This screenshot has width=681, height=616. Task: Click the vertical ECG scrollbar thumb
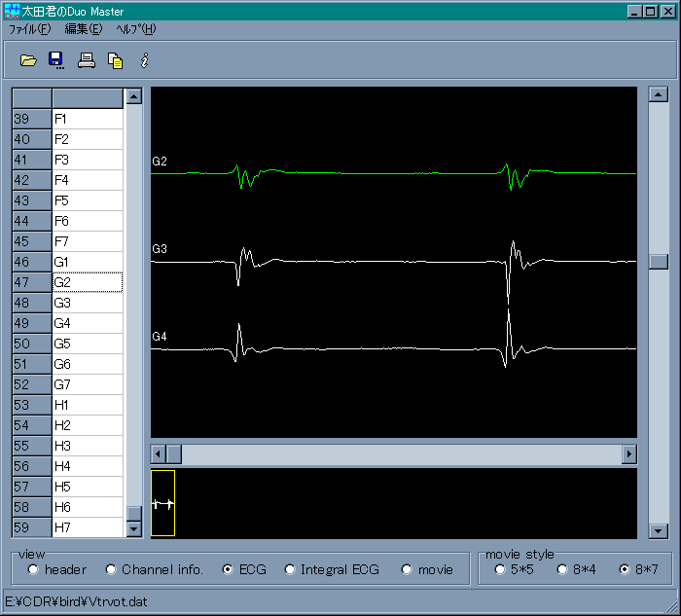tap(658, 261)
